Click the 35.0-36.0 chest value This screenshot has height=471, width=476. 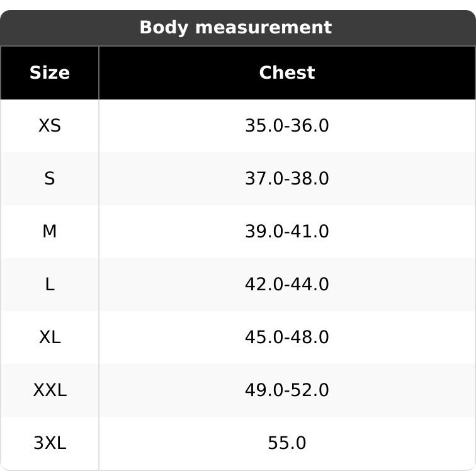pos(286,126)
